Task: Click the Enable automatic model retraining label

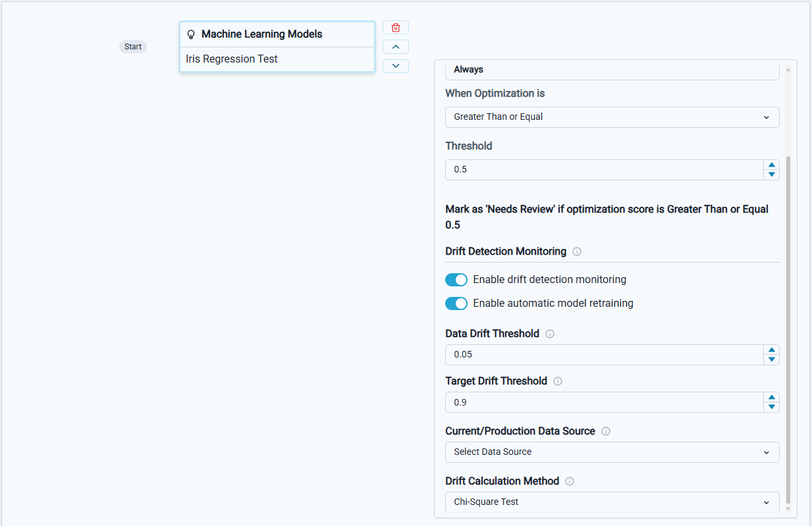Action: [553, 303]
